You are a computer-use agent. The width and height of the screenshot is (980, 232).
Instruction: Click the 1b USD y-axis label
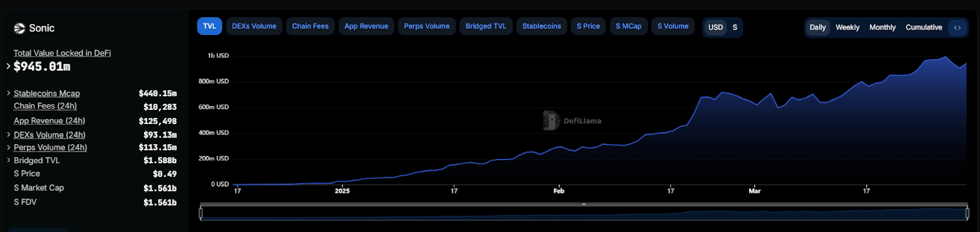pyautogui.click(x=218, y=55)
